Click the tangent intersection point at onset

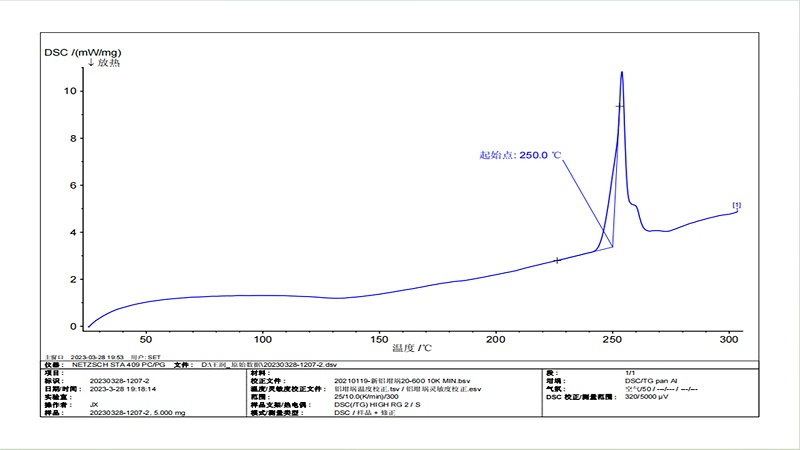point(612,246)
